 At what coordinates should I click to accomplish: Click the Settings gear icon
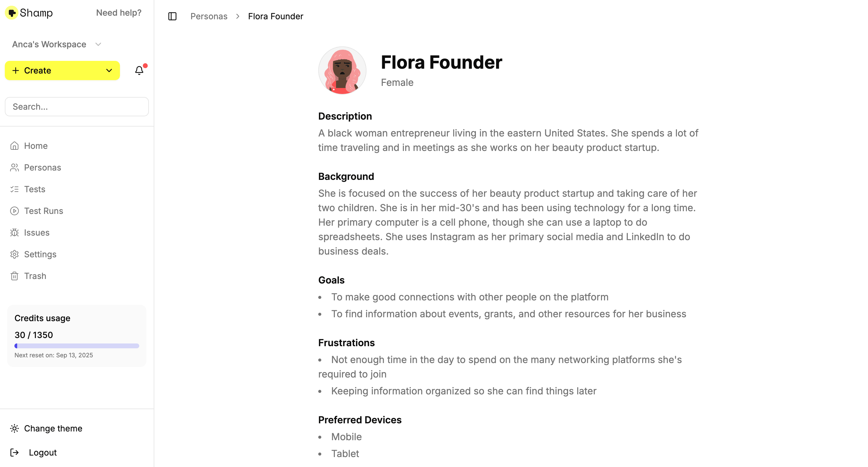(14, 254)
